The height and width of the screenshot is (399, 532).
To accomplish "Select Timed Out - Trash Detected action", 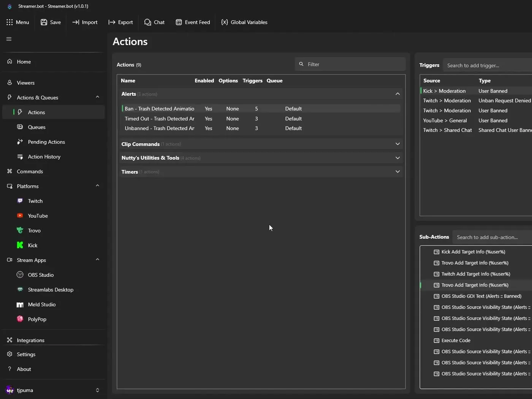I will pyautogui.click(x=261, y=119).
